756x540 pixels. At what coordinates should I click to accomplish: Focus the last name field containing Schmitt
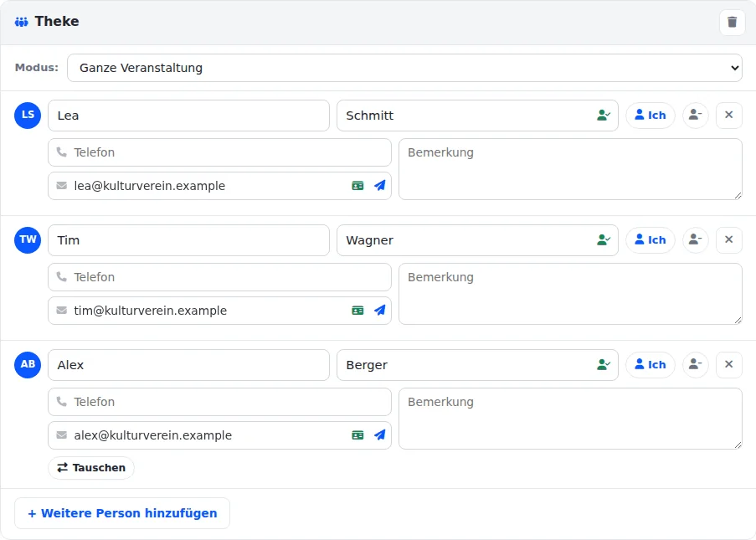(x=477, y=116)
